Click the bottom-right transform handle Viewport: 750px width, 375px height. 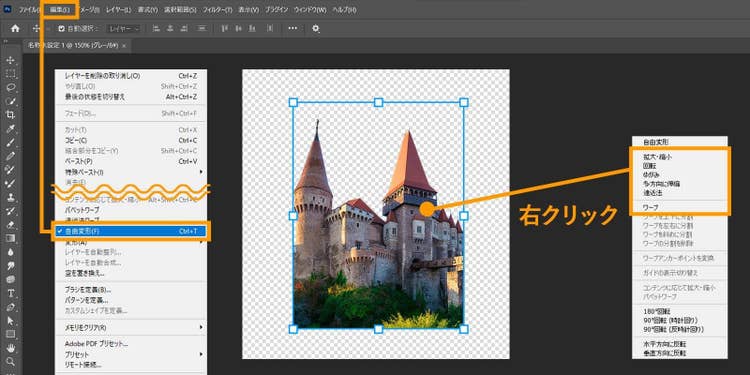(463, 329)
